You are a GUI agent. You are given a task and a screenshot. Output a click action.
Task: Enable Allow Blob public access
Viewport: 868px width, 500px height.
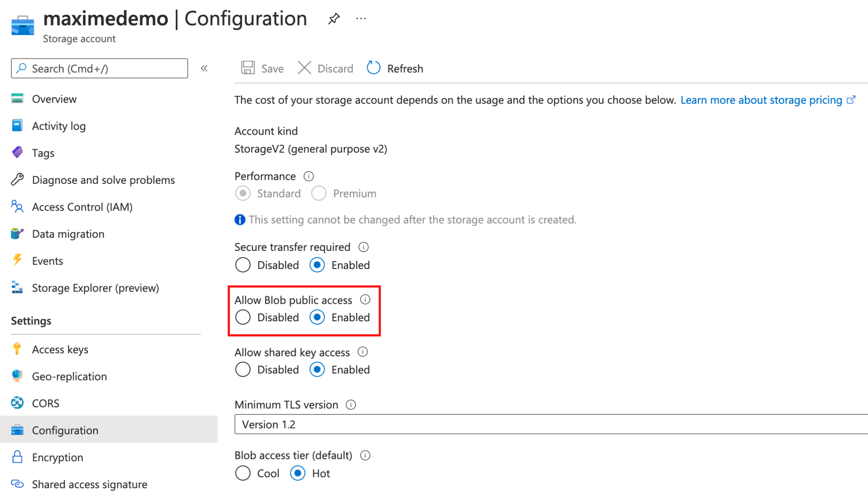click(x=317, y=317)
